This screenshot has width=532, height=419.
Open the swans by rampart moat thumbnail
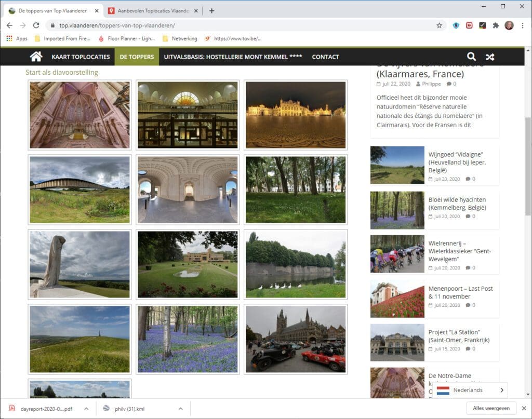(x=296, y=264)
